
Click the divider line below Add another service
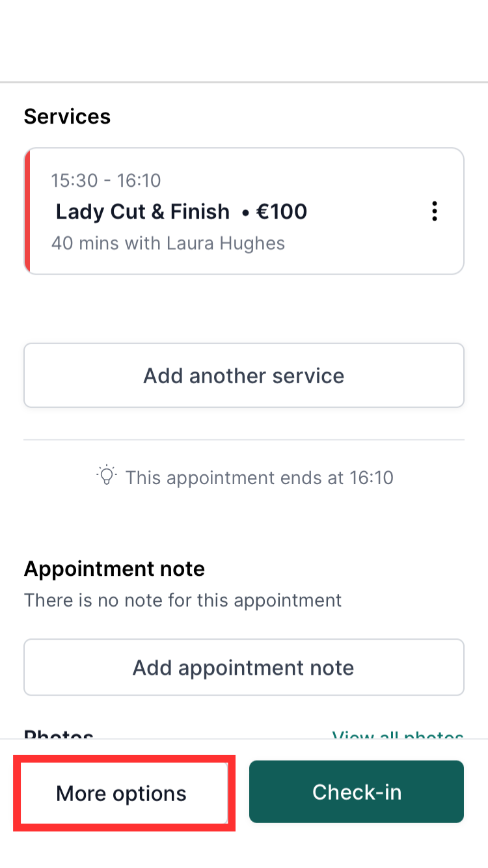(244, 440)
